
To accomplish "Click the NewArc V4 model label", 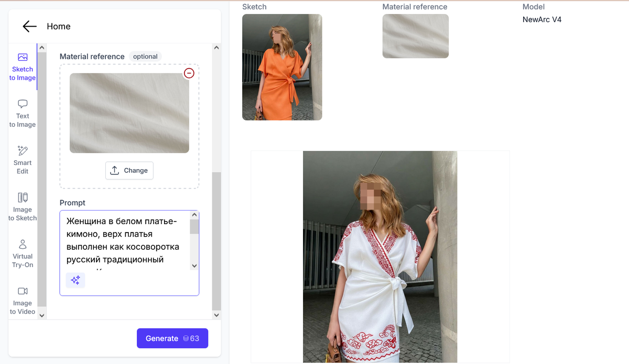I will click(x=542, y=19).
